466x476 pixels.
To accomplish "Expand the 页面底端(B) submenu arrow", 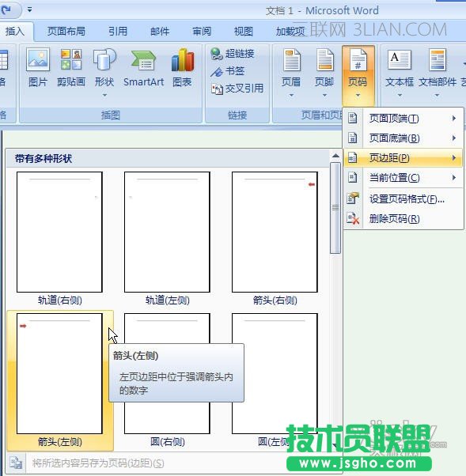I will coord(454,138).
